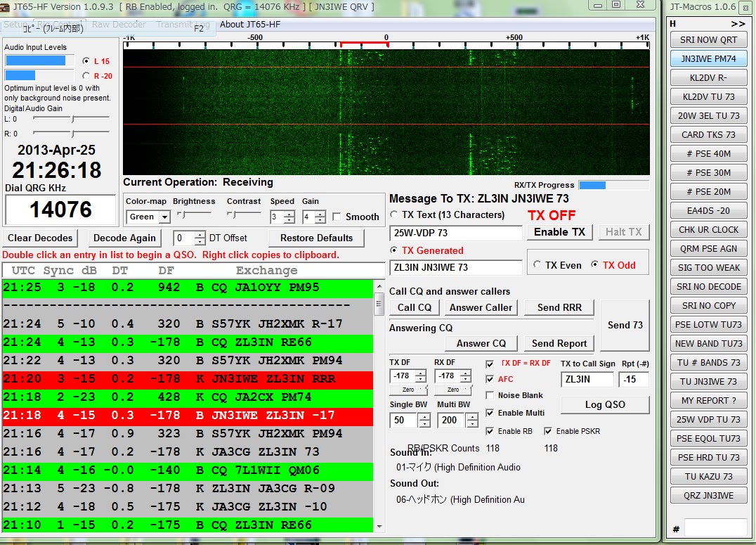Click JN3IWE PM74 macro in JT-Macros

point(708,59)
